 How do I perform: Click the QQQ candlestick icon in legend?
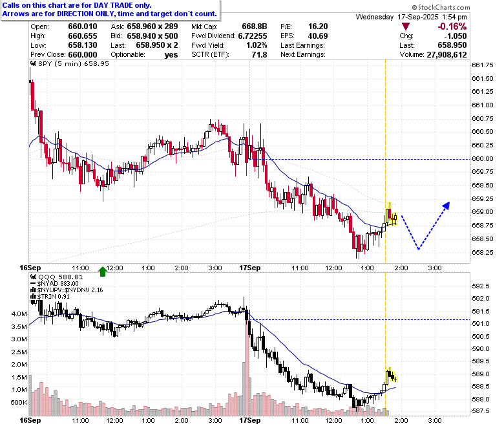(x=33, y=277)
